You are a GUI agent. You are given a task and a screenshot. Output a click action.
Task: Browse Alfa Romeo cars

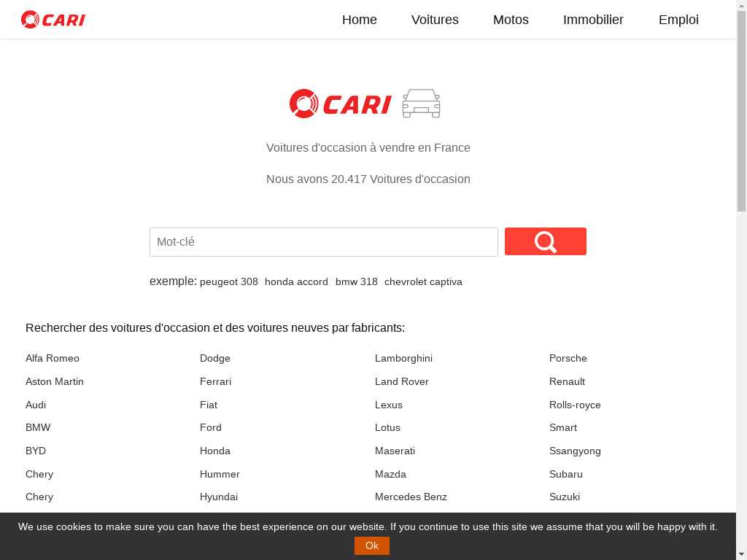click(x=53, y=359)
